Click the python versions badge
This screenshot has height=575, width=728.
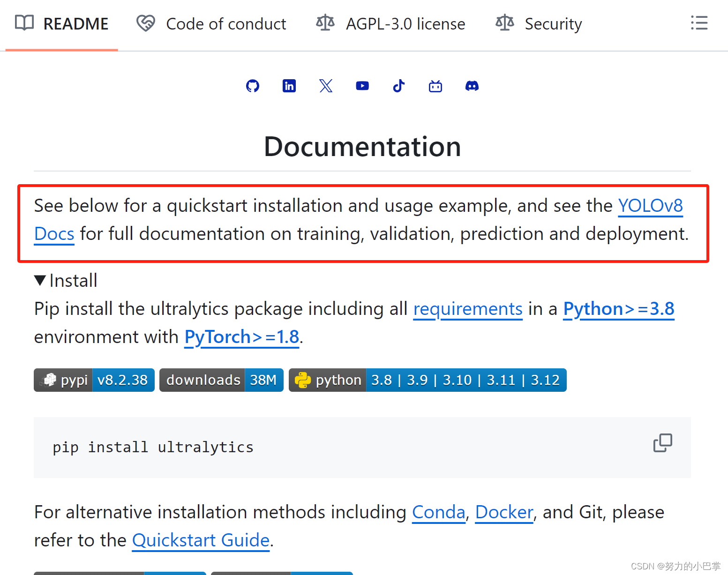(x=428, y=380)
